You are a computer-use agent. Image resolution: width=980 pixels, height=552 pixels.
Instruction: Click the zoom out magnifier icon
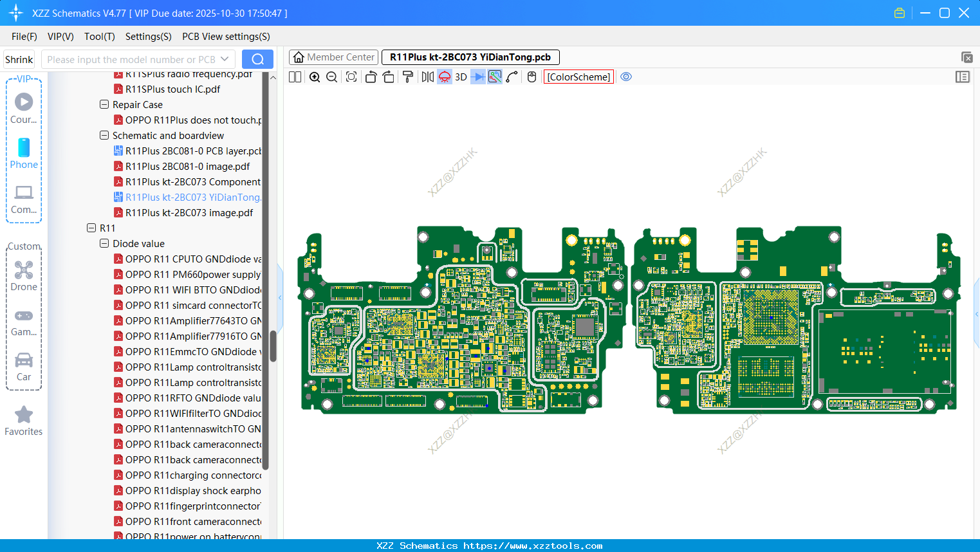pos(332,77)
